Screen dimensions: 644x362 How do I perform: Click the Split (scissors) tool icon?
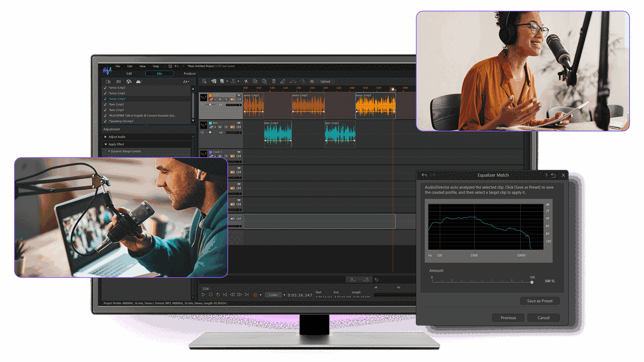tap(246, 81)
